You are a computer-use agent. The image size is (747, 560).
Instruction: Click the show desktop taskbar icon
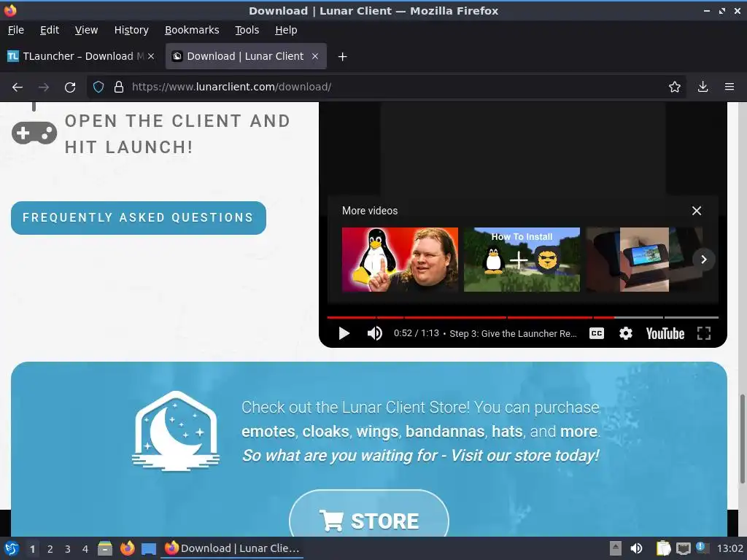[x=149, y=549]
